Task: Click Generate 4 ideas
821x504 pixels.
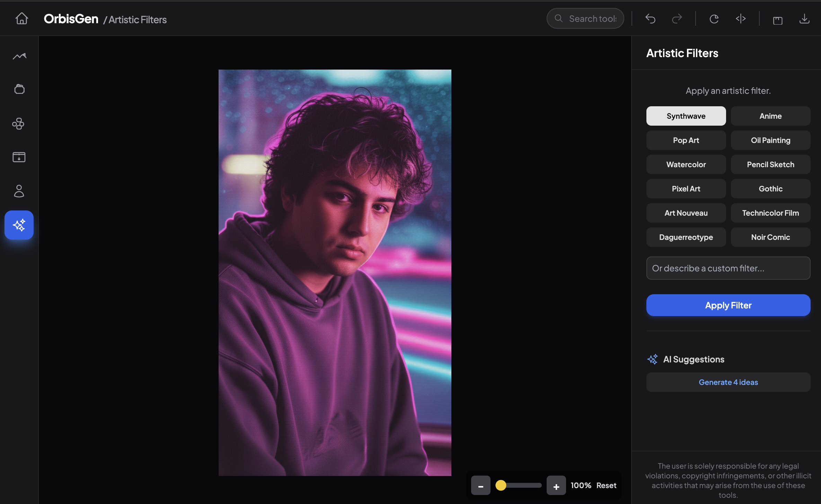Action: [728, 382]
